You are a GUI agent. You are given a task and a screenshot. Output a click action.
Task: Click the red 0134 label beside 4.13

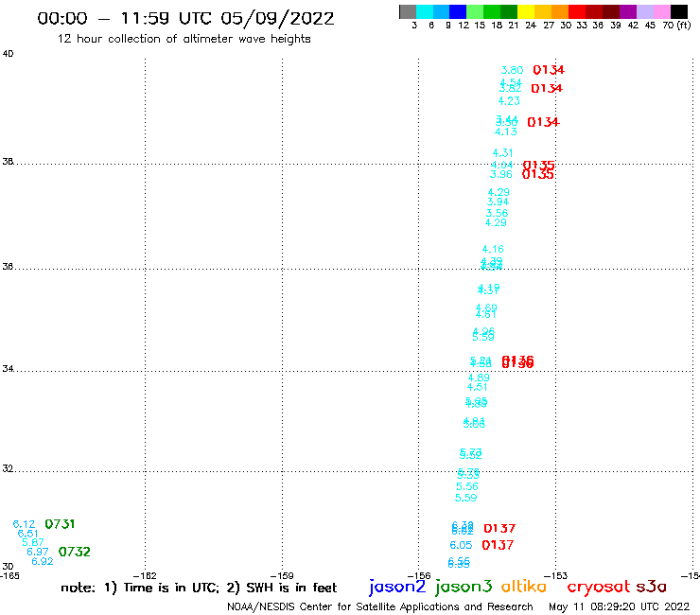point(543,122)
